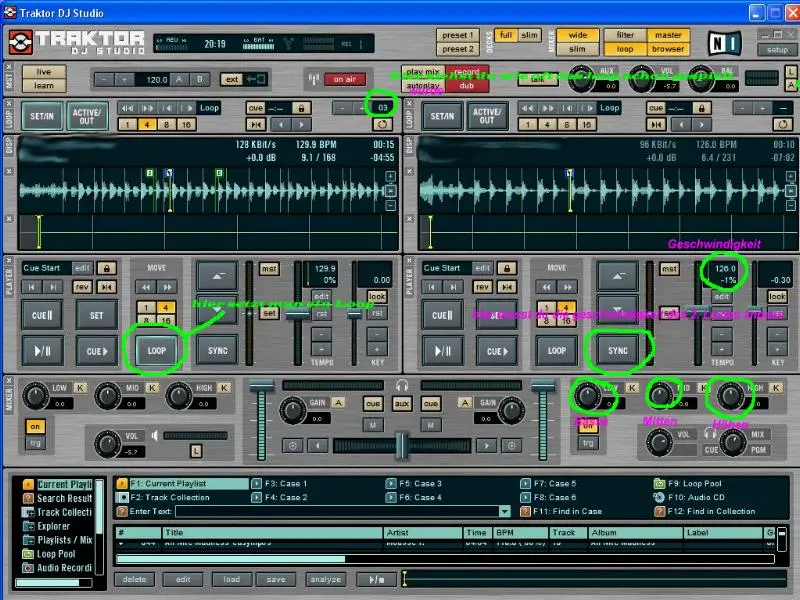Open the setup screen
The image size is (800, 600).
[x=777, y=50]
